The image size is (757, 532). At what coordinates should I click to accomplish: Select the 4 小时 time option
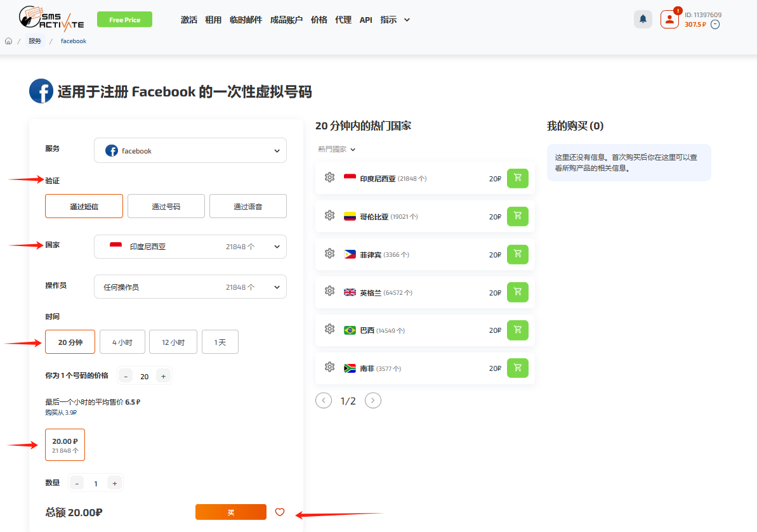pos(122,342)
